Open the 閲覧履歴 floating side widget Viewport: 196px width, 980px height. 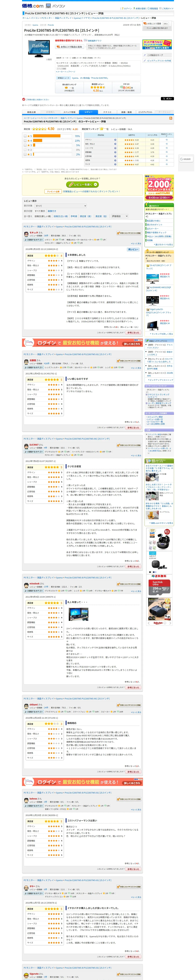pyautogui.click(x=186, y=159)
